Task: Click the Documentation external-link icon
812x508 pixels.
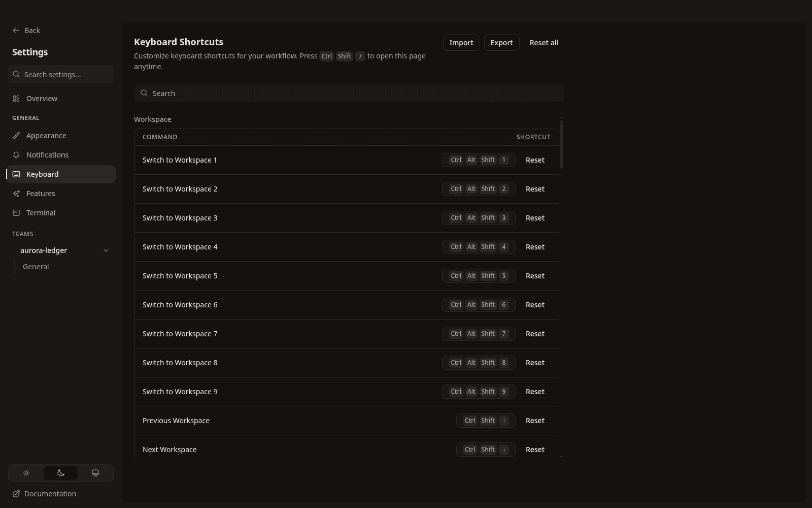Action: tap(16, 494)
